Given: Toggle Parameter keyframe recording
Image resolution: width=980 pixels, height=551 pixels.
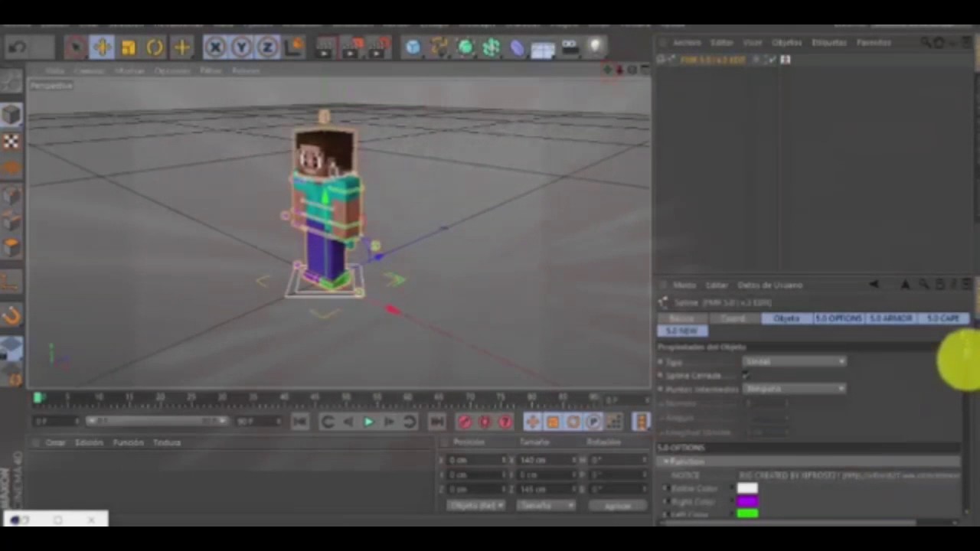Looking at the screenshot, I should 594,422.
